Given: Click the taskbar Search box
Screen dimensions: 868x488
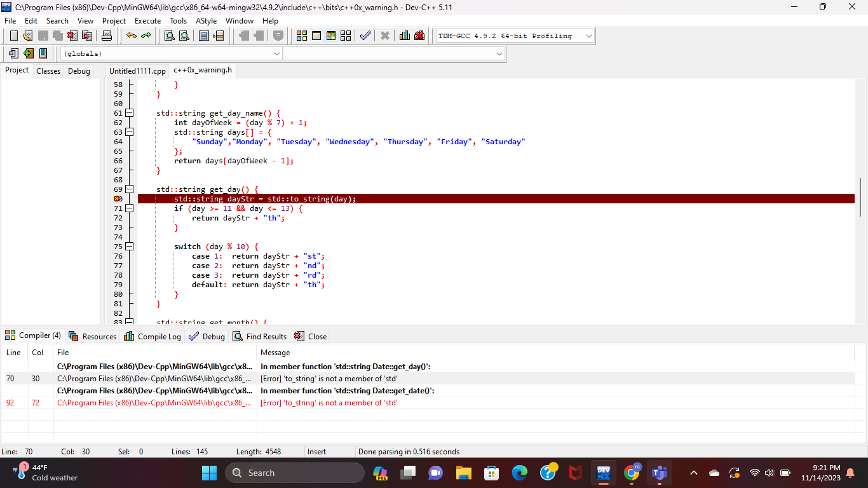Looking at the screenshot, I should click(295, 473).
